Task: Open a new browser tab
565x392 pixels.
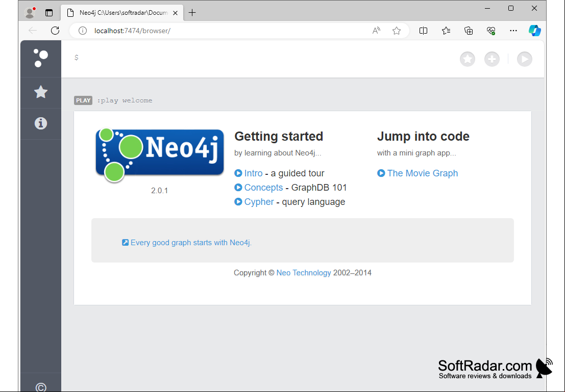Action: [192, 13]
